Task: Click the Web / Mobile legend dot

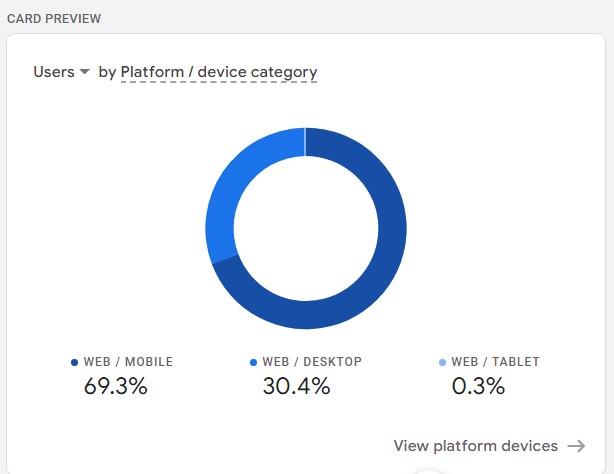Action: [74, 362]
